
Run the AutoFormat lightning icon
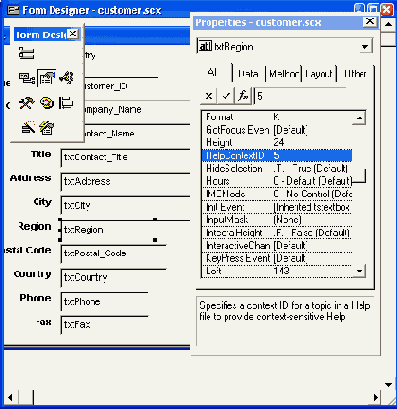(x=47, y=127)
